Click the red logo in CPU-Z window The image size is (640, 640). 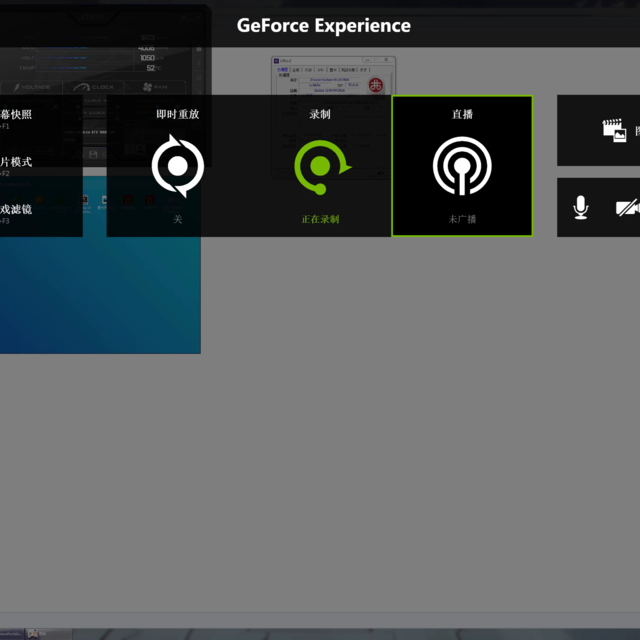tap(376, 85)
